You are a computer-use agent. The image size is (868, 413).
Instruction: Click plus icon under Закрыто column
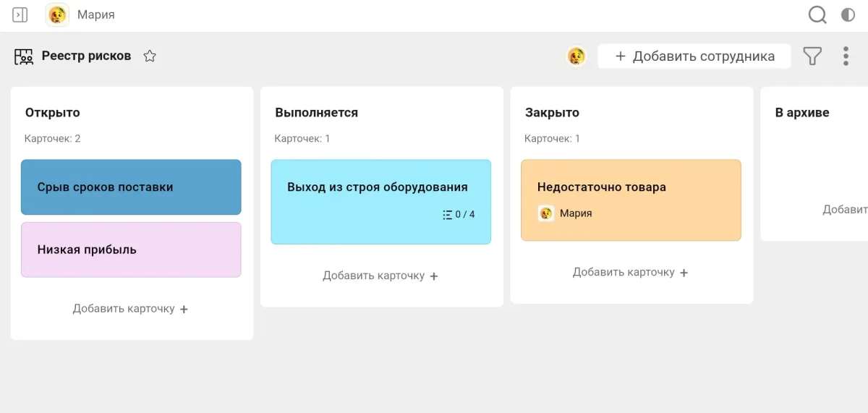(684, 273)
